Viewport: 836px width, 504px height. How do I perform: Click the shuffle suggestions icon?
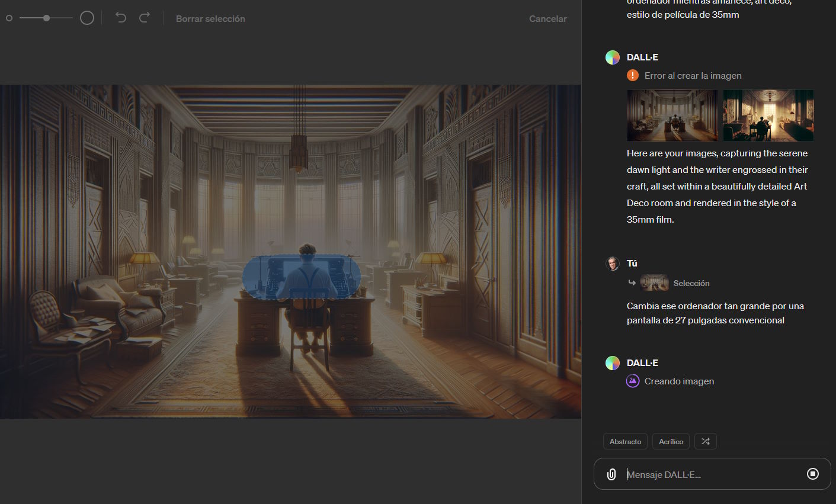705,441
